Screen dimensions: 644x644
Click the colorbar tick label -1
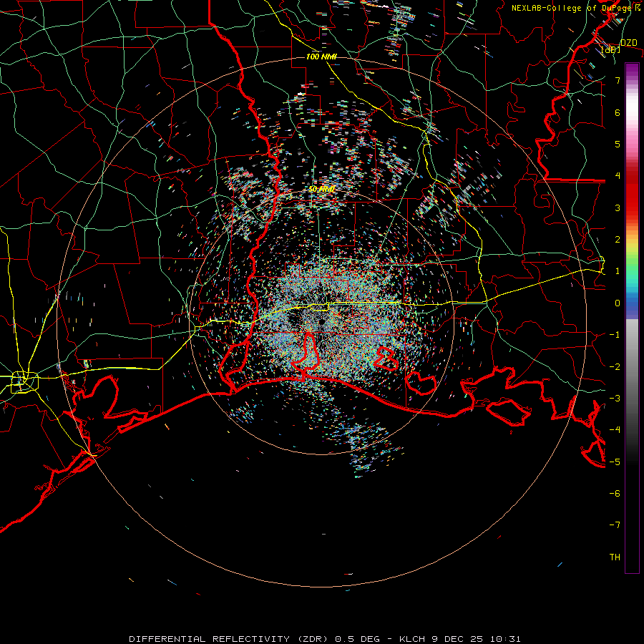615,335
